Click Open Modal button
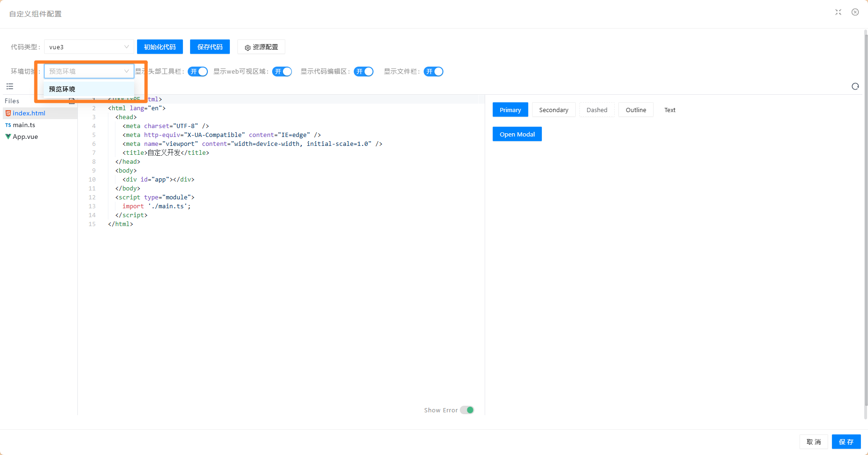This screenshot has height=455, width=868. pyautogui.click(x=517, y=134)
